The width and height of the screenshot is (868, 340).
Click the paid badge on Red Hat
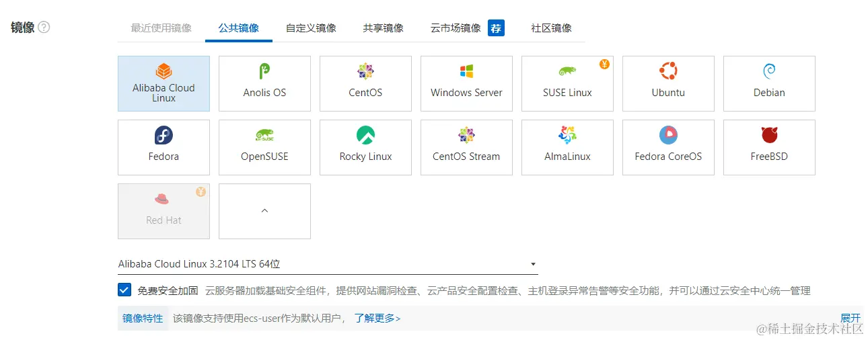(201, 192)
